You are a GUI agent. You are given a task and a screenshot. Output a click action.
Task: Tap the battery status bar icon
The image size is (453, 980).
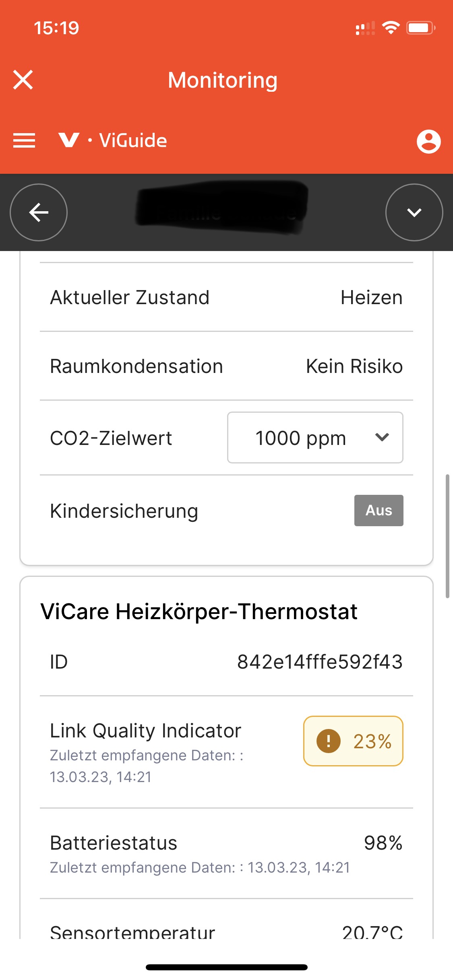click(x=421, y=28)
